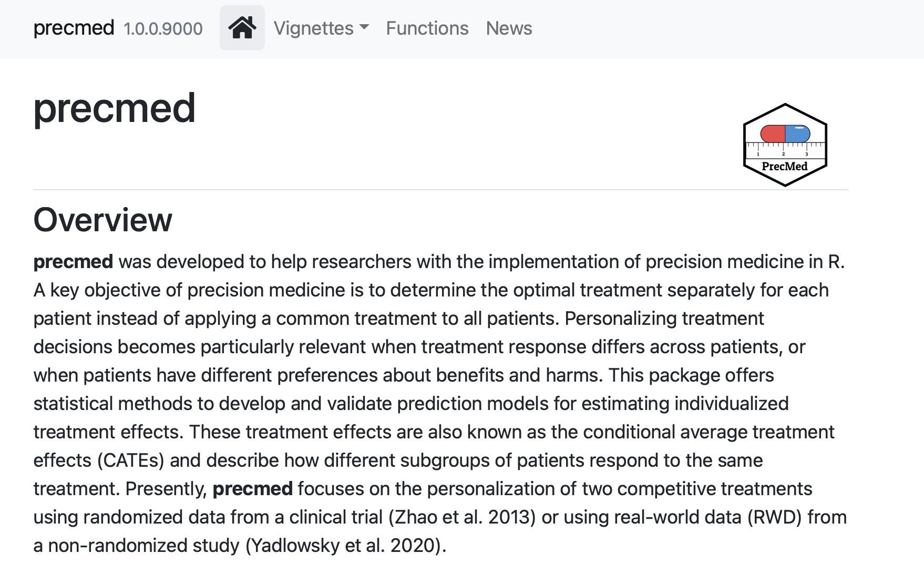Click the precmed brand name in navbar
The height and width of the screenshot is (574, 924).
tap(74, 28)
